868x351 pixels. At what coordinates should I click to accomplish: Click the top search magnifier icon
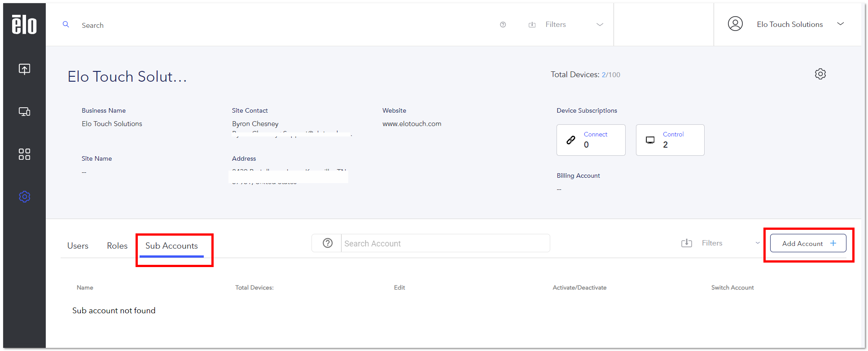66,24
